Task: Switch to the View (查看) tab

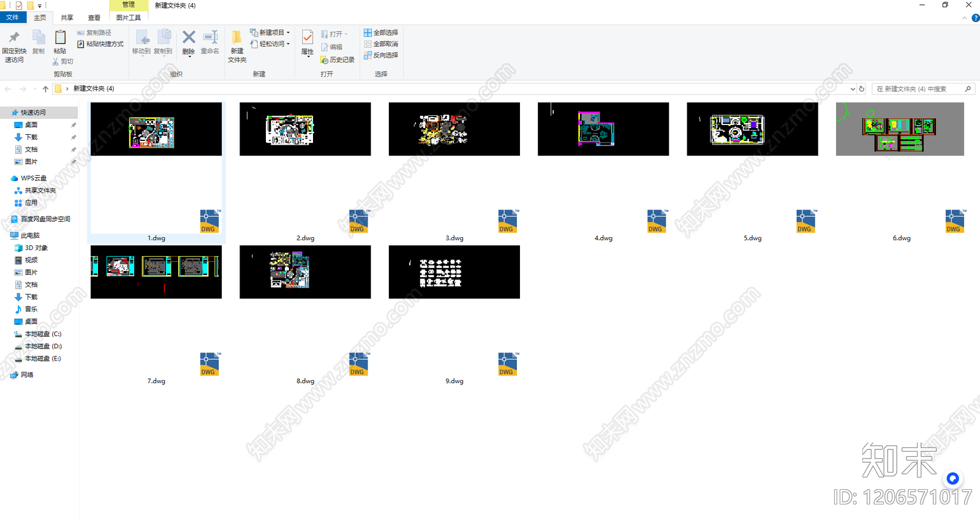Action: [94, 18]
